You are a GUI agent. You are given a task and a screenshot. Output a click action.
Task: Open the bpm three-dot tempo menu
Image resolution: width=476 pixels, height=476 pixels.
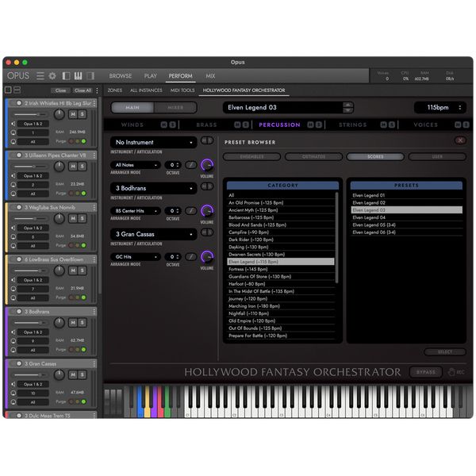[460, 107]
